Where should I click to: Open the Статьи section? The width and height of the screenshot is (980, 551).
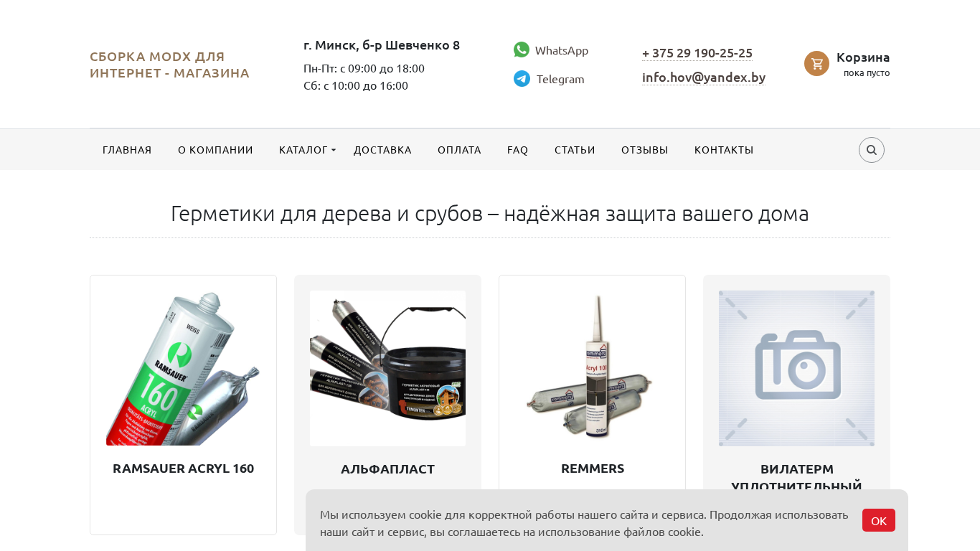point(575,150)
